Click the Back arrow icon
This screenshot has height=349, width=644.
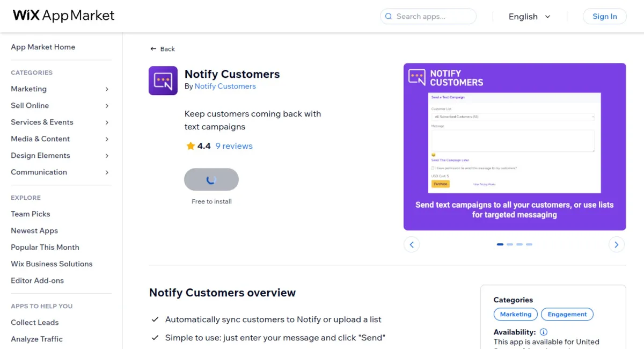pos(153,49)
